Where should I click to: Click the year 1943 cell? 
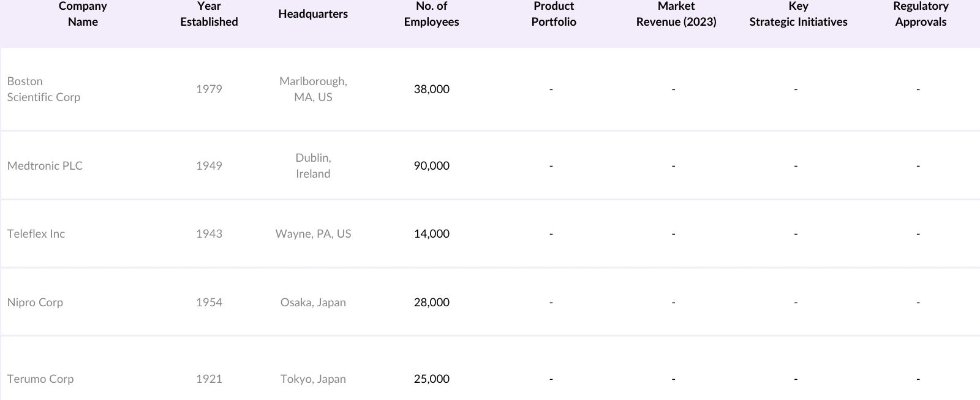click(x=209, y=233)
